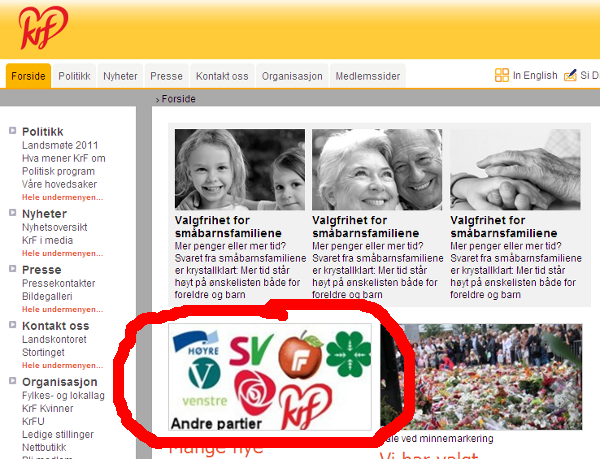The width and height of the screenshot is (600, 459).
Task: Click Valgfrihet headline under elderly couple photo
Action: click(365, 226)
